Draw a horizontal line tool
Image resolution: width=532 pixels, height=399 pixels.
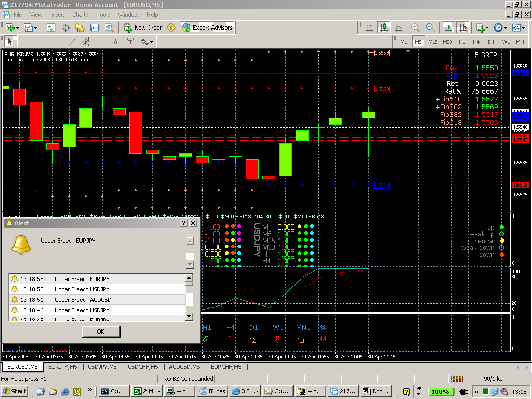[57, 42]
